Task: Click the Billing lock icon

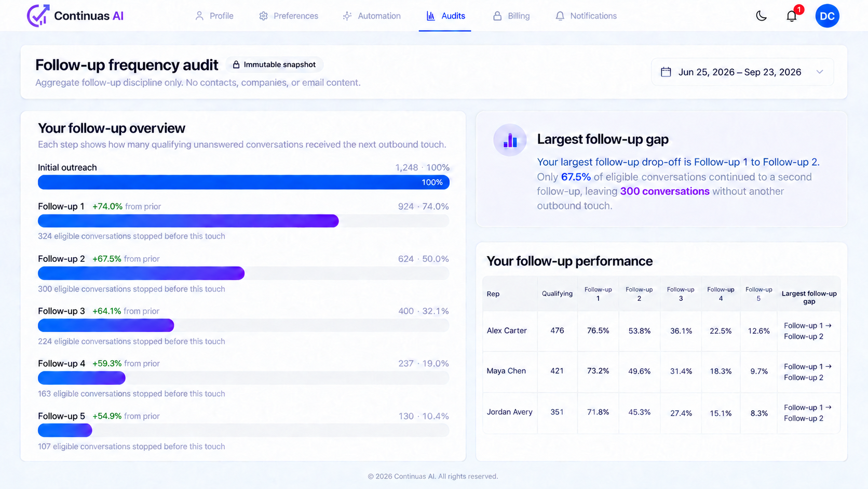Action: coord(497,16)
